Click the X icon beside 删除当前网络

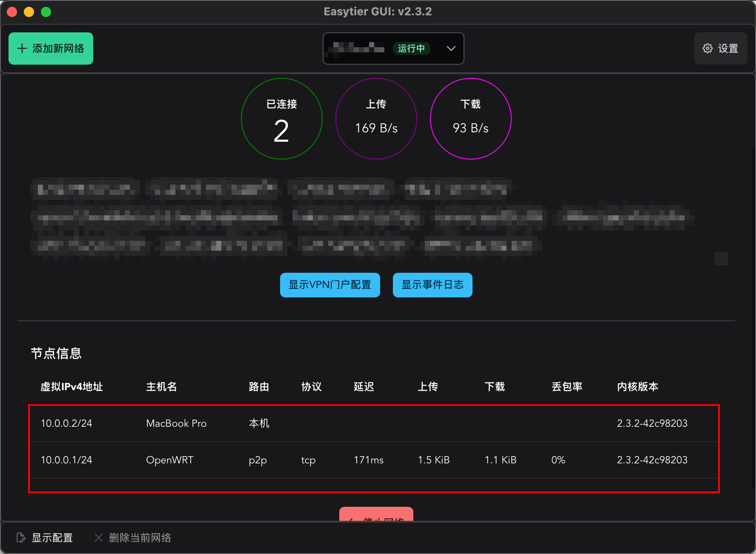click(98, 537)
